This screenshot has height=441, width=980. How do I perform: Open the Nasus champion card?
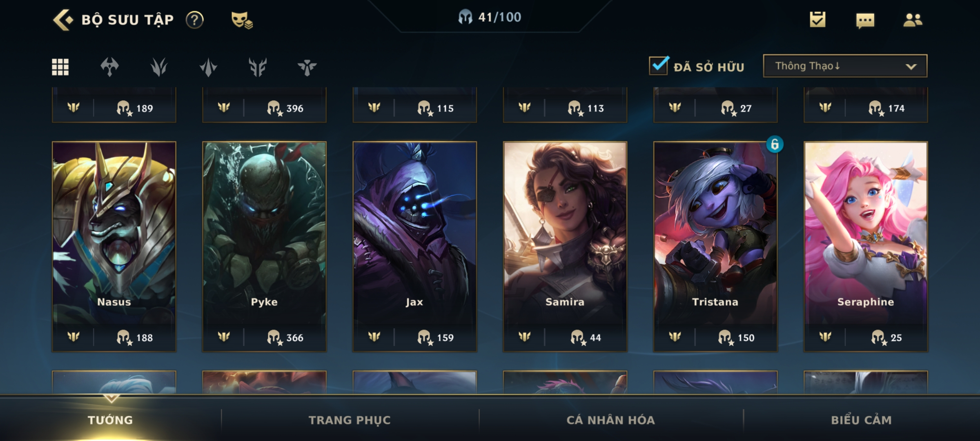[114, 247]
